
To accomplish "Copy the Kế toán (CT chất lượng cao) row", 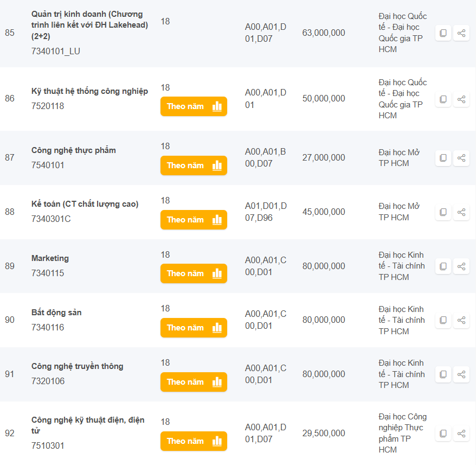I will point(443,212).
